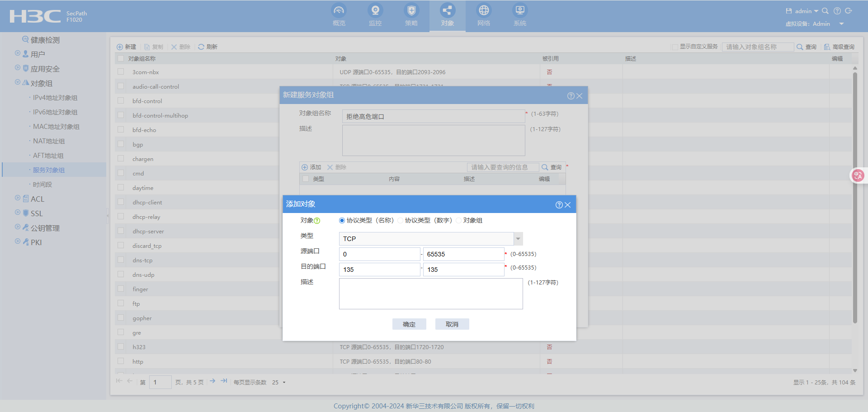Click the H3C logo
The height and width of the screenshot is (412, 868).
point(35,16)
